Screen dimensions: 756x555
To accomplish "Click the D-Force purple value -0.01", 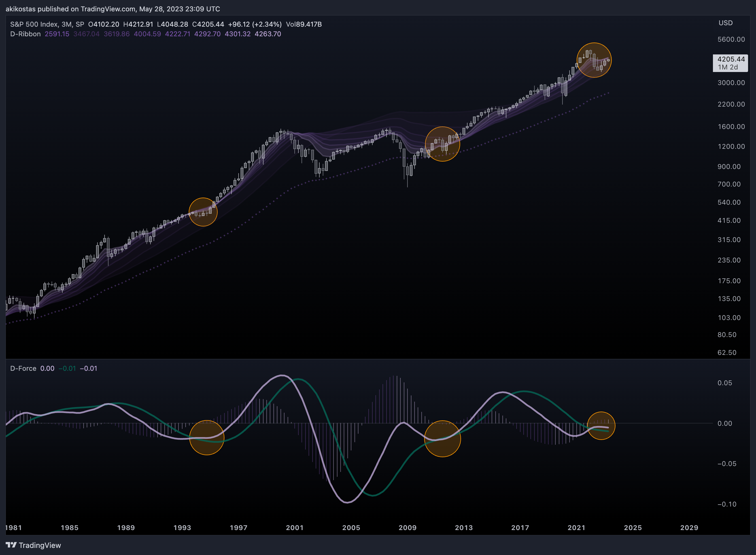I will pos(88,368).
